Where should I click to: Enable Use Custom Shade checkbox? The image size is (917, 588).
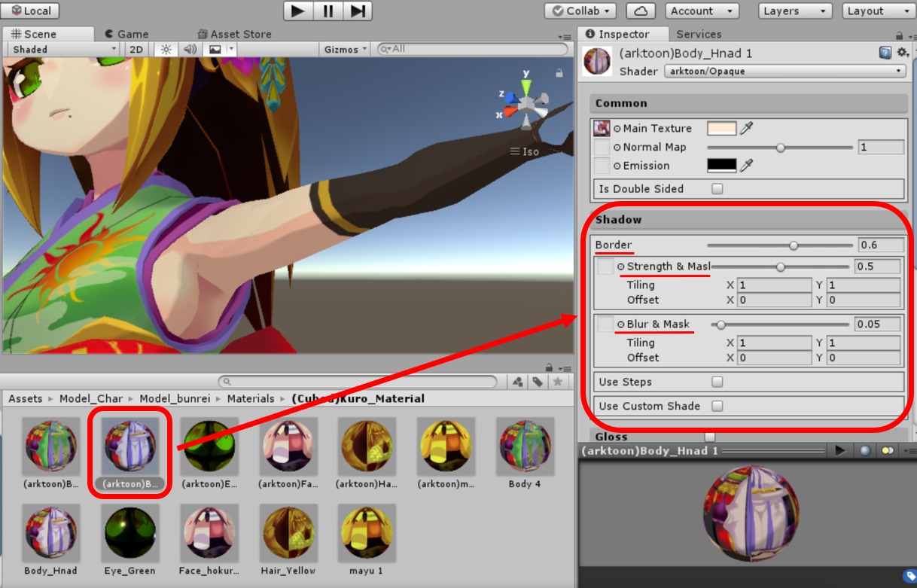coord(717,406)
